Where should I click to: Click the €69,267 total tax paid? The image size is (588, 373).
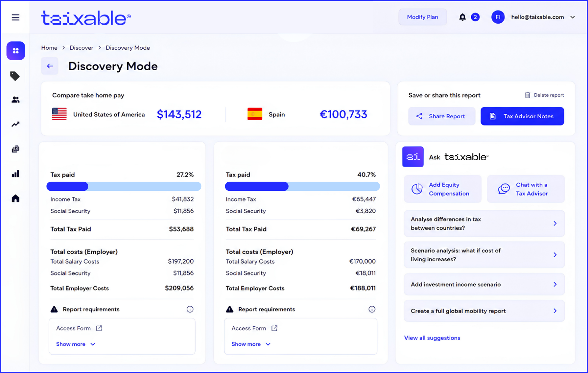pos(364,229)
